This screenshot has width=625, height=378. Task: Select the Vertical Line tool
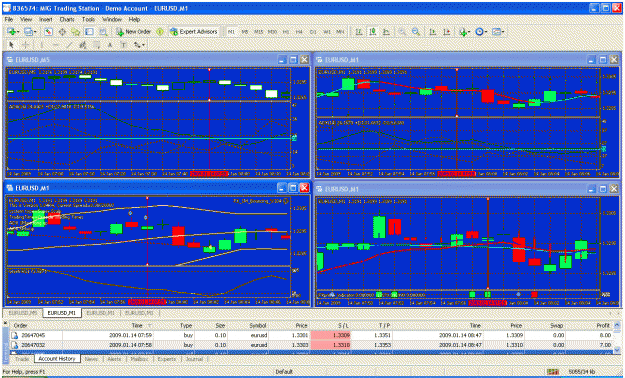pos(42,45)
